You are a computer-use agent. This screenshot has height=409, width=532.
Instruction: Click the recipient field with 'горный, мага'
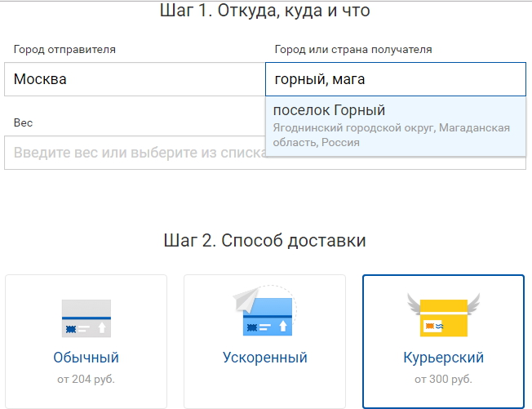coord(396,79)
